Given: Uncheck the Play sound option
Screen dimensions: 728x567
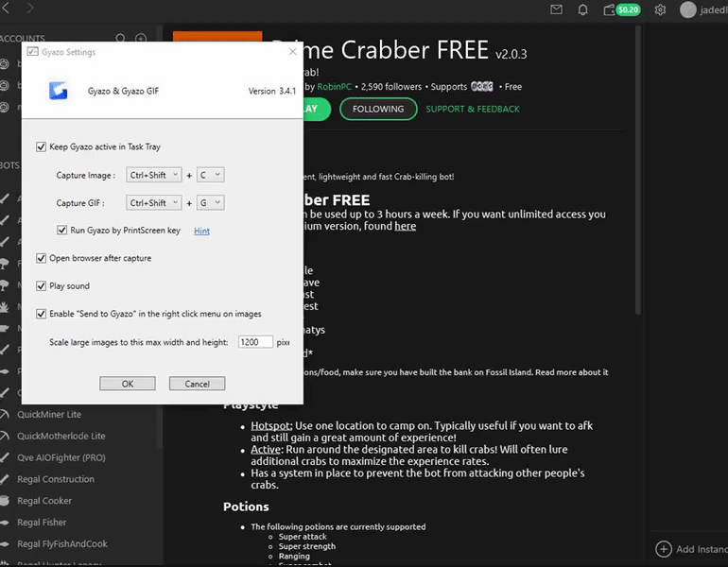Looking at the screenshot, I should tap(41, 285).
